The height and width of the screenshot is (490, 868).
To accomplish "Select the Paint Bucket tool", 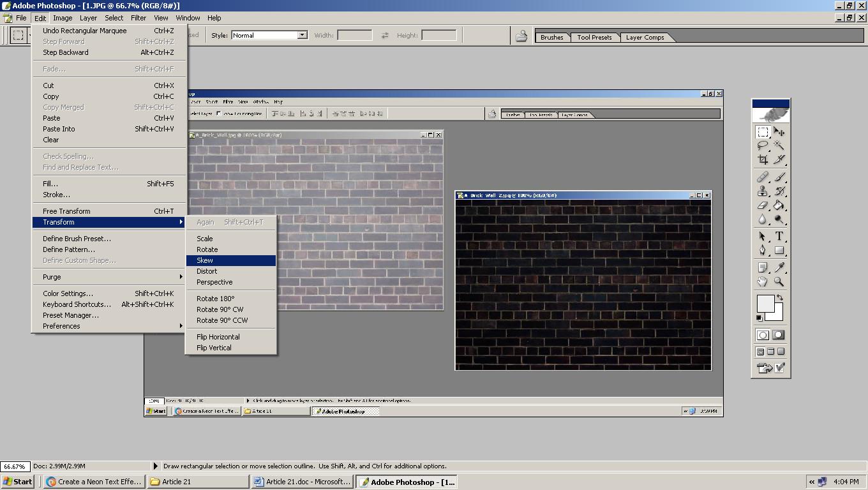I will [779, 205].
